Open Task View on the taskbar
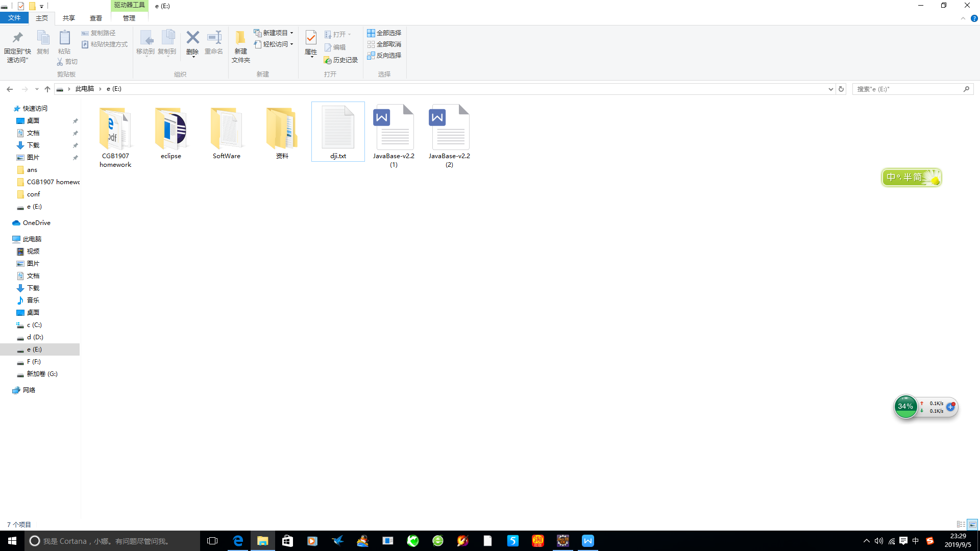The height and width of the screenshot is (551, 980). point(212,541)
